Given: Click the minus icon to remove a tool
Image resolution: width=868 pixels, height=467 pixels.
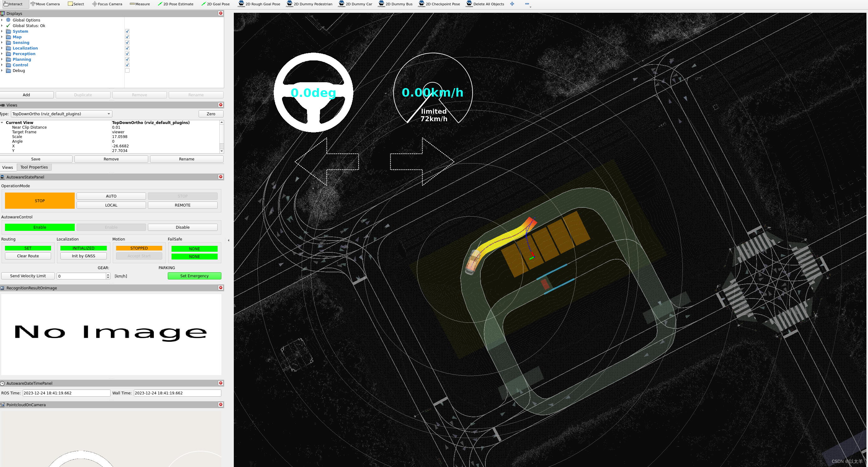Looking at the screenshot, I should tap(527, 4).
